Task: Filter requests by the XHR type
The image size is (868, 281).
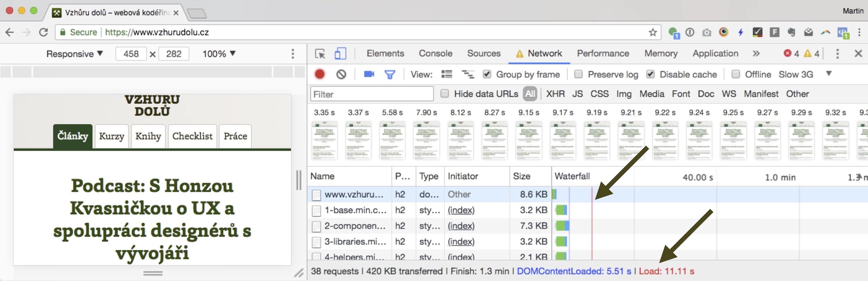Action: (x=555, y=94)
